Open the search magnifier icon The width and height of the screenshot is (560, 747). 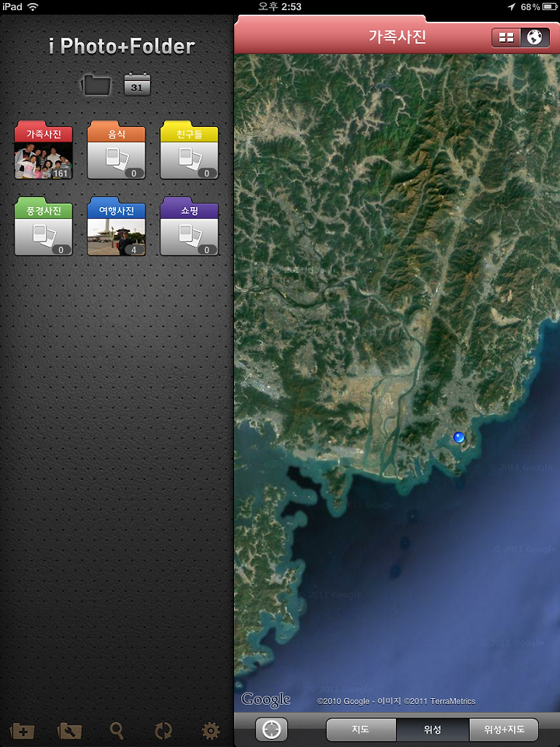pos(117,731)
